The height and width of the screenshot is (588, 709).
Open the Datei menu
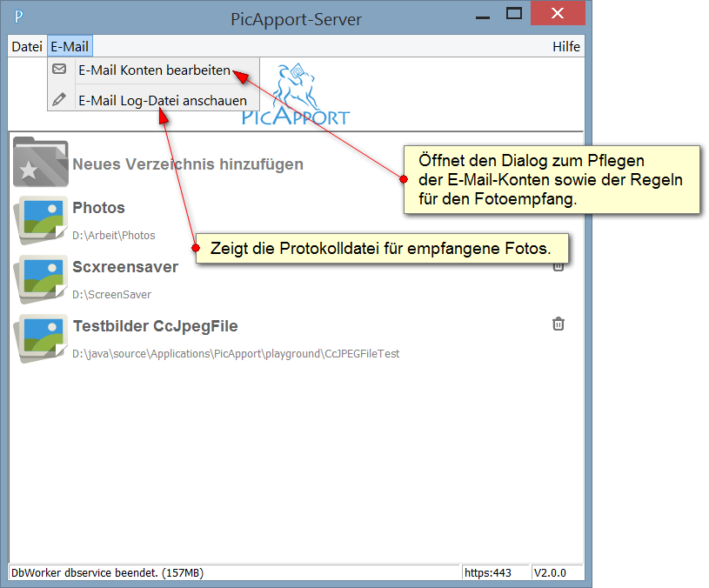[x=27, y=47]
